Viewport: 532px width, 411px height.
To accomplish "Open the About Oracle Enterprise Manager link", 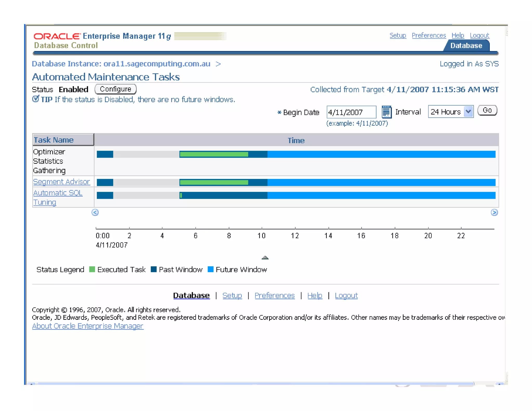I will [88, 326].
